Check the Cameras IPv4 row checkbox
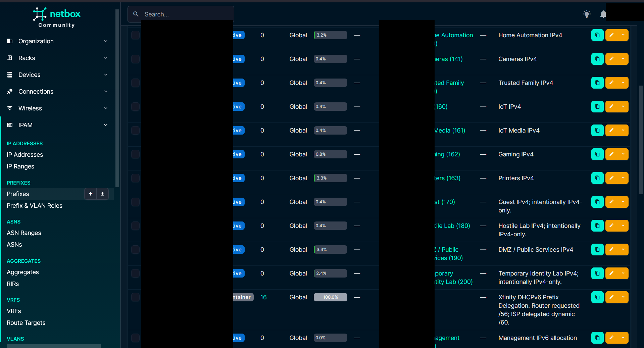The width and height of the screenshot is (644, 348). tap(135, 59)
